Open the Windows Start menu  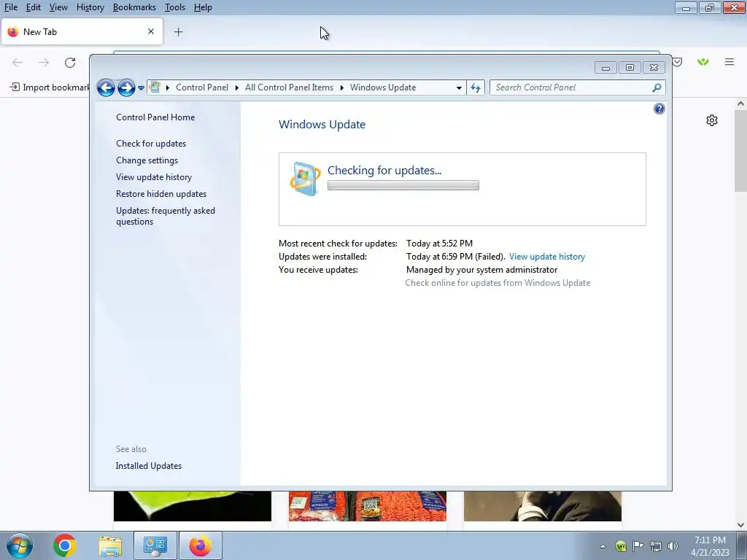(20, 545)
